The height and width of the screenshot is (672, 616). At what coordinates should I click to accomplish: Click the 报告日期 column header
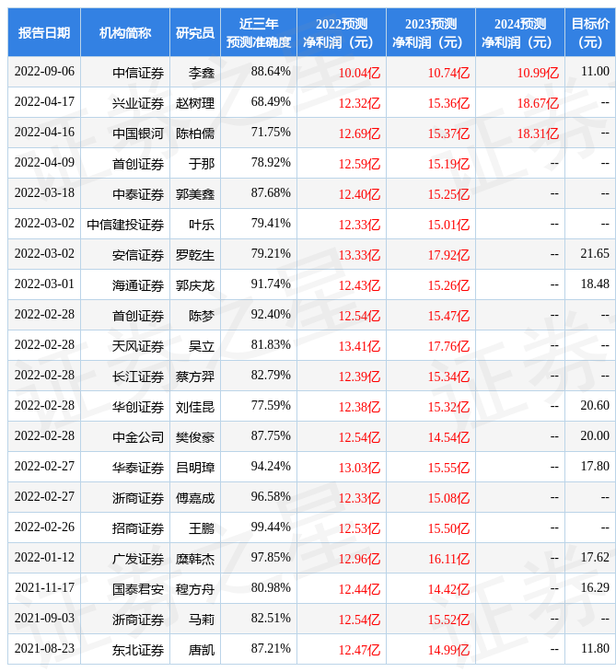[x=43, y=32]
